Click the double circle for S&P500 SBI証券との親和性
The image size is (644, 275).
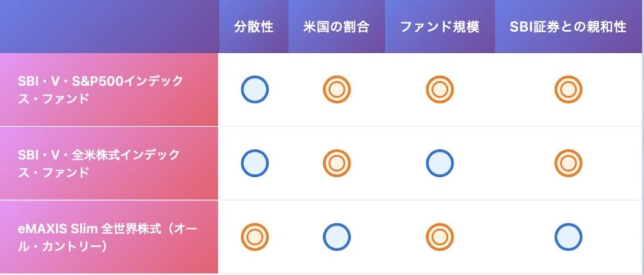click(x=569, y=89)
